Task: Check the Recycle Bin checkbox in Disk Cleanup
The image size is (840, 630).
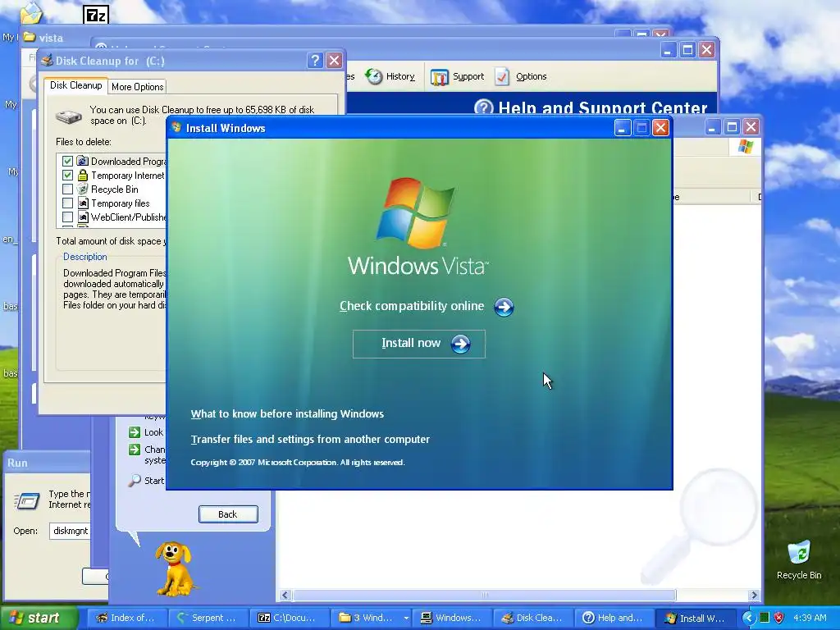Action: click(x=67, y=189)
